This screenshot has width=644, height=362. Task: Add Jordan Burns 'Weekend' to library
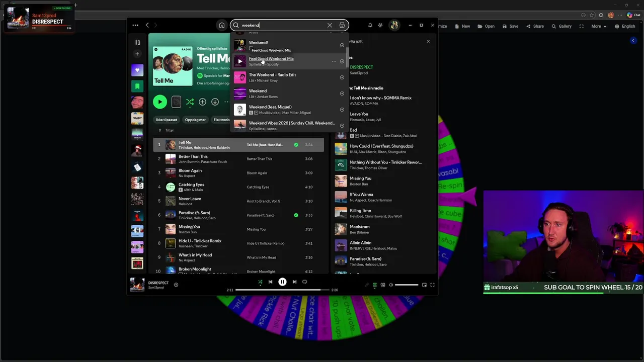(x=342, y=94)
